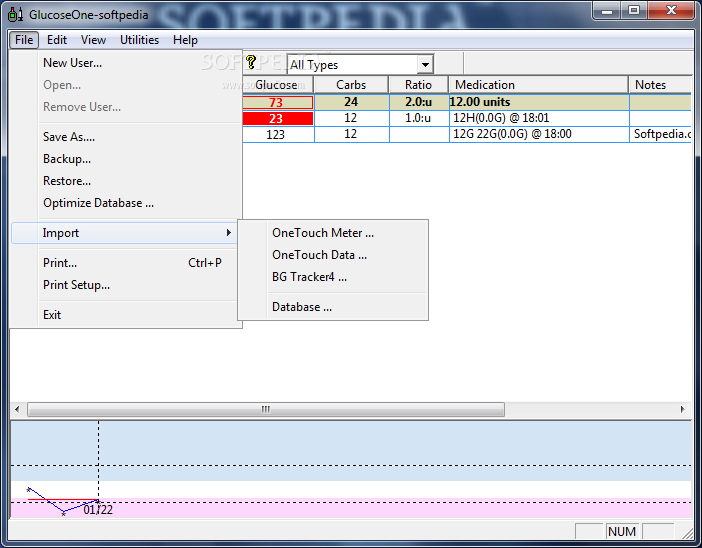
Task: Choose New User... from File menu
Action: (x=126, y=63)
